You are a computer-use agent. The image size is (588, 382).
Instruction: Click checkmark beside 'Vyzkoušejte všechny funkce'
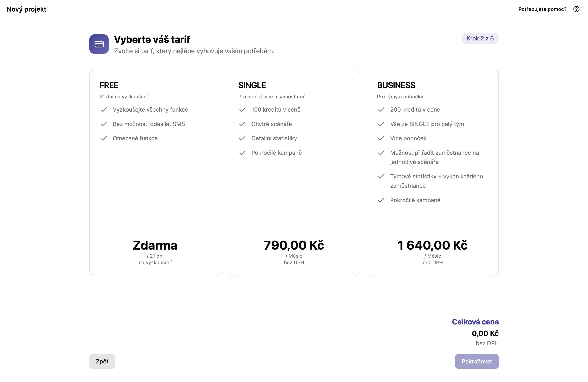(103, 110)
